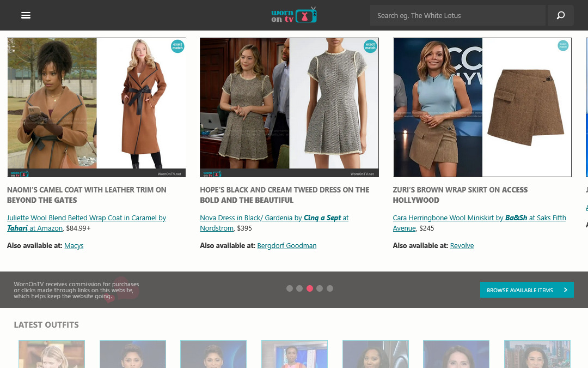The height and width of the screenshot is (368, 588).
Task: Open the third latest outfit thumbnail
Action: tap(213, 354)
